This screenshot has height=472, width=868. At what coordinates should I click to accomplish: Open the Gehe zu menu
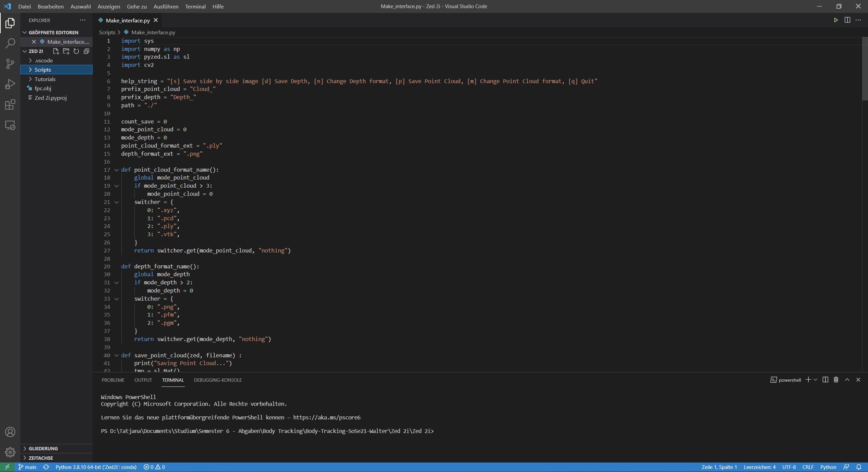[x=137, y=6]
